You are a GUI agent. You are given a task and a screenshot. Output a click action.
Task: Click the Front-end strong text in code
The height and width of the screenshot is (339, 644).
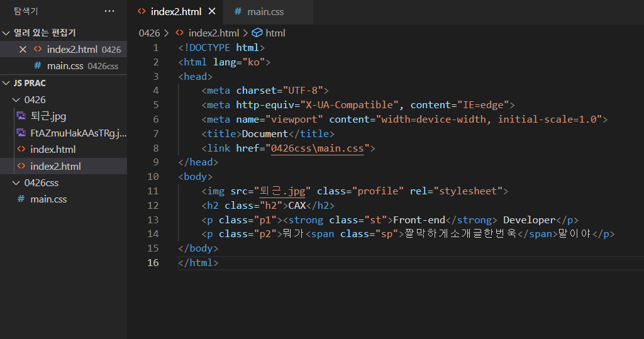(419, 220)
